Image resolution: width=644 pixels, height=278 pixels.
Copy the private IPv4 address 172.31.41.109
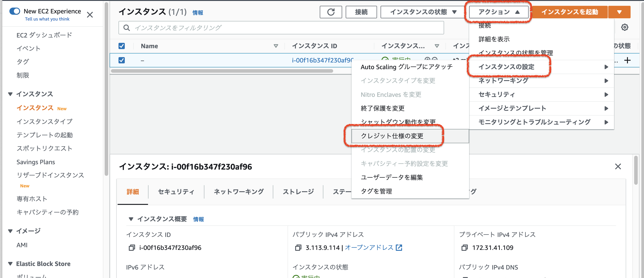tap(464, 248)
